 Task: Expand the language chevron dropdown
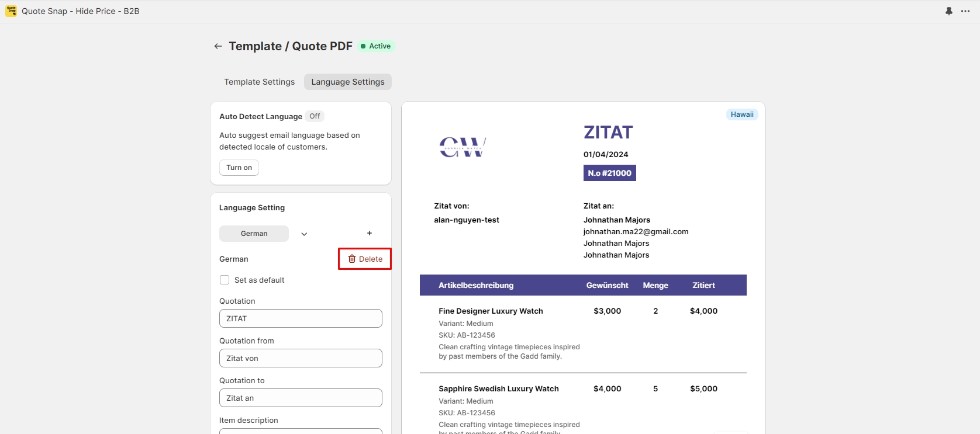[x=304, y=234]
